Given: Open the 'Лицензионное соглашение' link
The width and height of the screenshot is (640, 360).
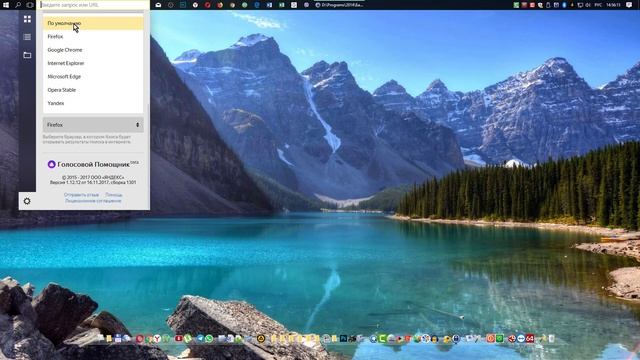Looking at the screenshot, I should 93,200.
